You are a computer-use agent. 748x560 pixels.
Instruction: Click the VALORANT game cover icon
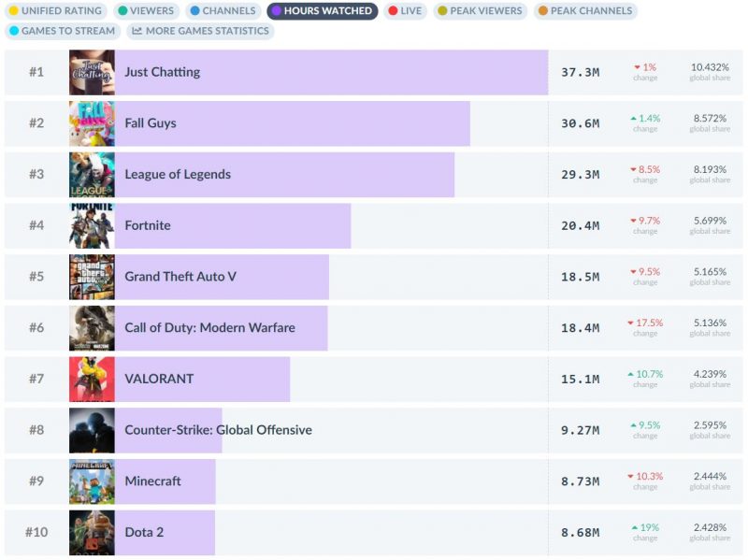point(92,379)
